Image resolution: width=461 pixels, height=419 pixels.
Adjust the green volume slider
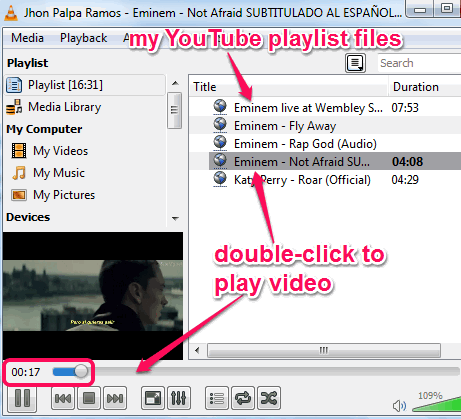click(437, 405)
